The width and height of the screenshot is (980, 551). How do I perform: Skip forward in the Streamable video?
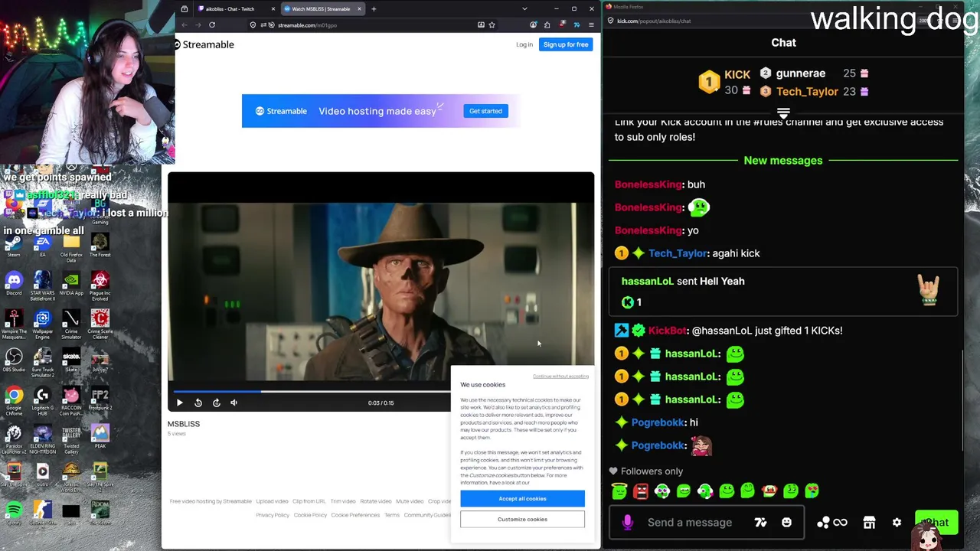click(216, 403)
